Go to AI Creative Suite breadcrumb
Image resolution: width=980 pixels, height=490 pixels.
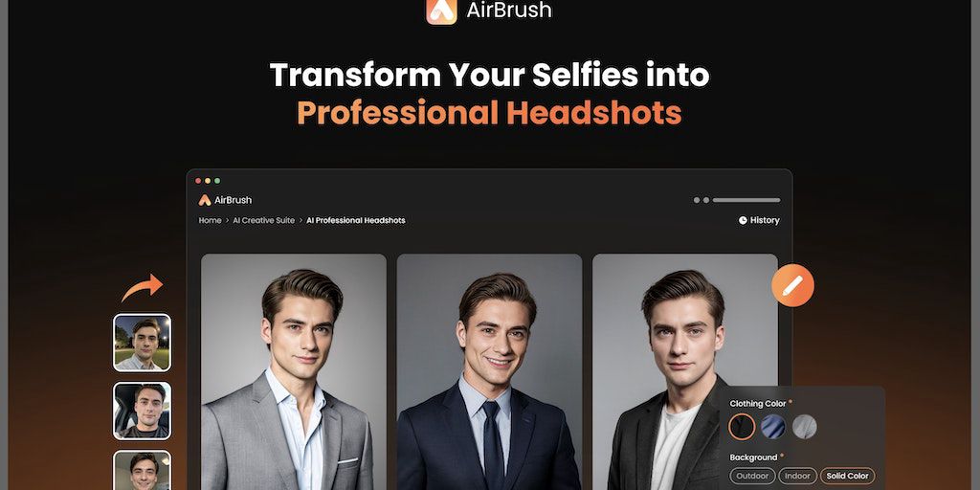click(264, 221)
